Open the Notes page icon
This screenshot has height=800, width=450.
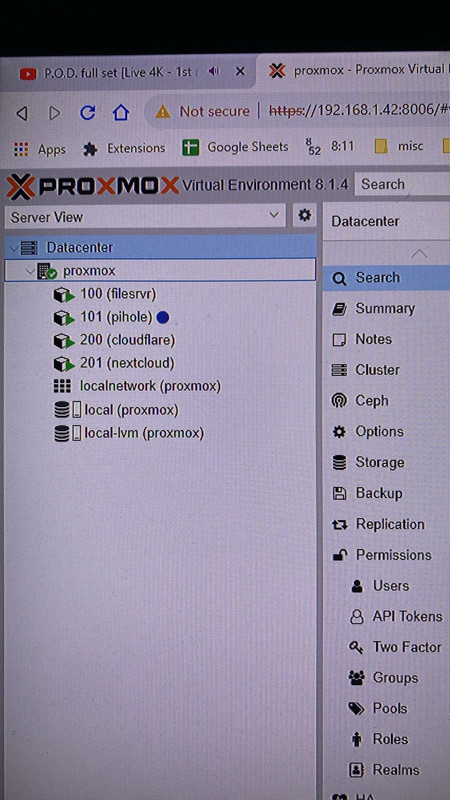tap(339, 340)
